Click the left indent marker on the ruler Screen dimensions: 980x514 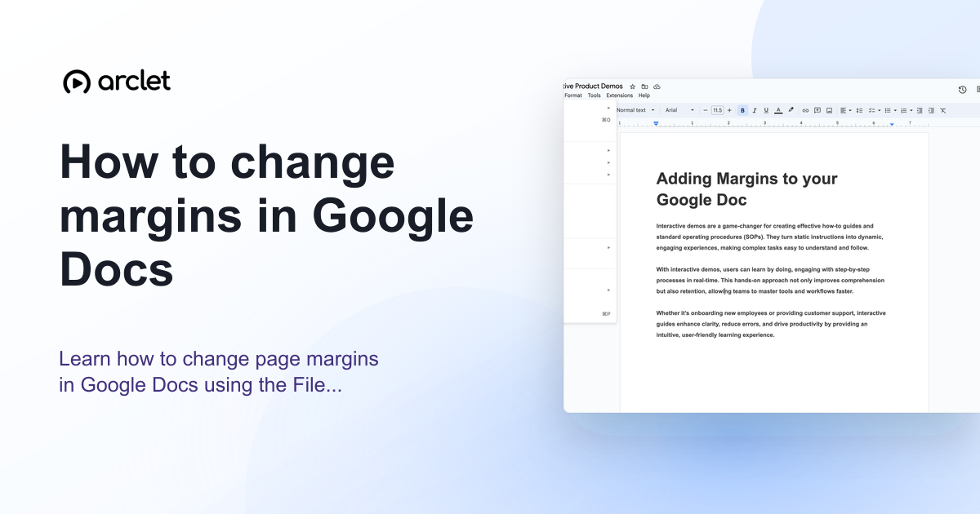point(656,123)
